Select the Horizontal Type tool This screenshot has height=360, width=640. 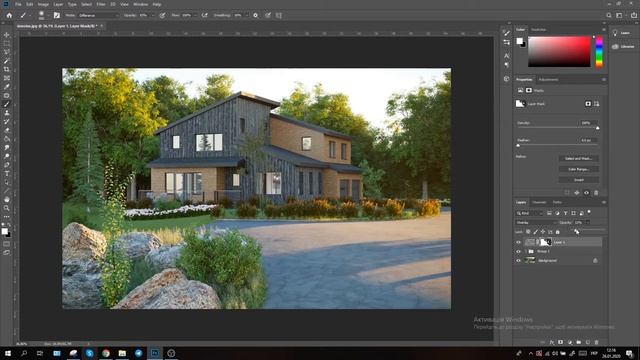[x=7, y=173]
